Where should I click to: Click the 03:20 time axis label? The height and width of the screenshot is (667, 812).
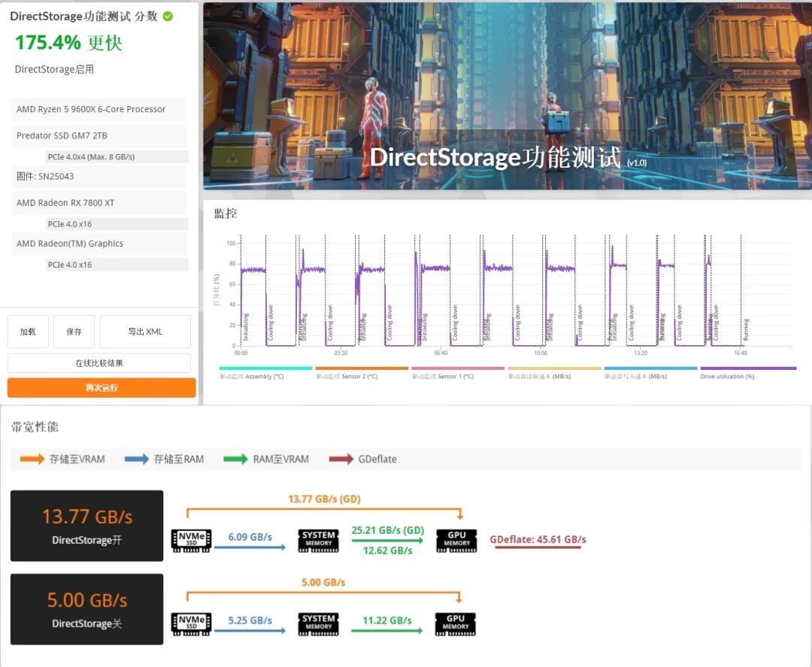[341, 353]
